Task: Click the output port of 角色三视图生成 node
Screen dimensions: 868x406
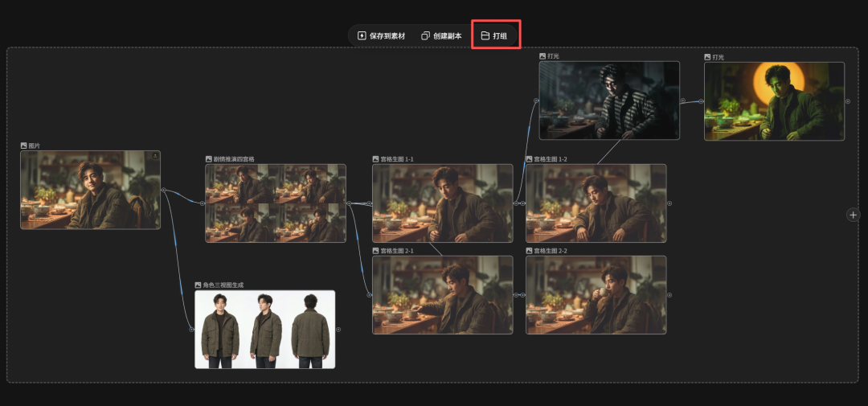Action: [x=338, y=330]
